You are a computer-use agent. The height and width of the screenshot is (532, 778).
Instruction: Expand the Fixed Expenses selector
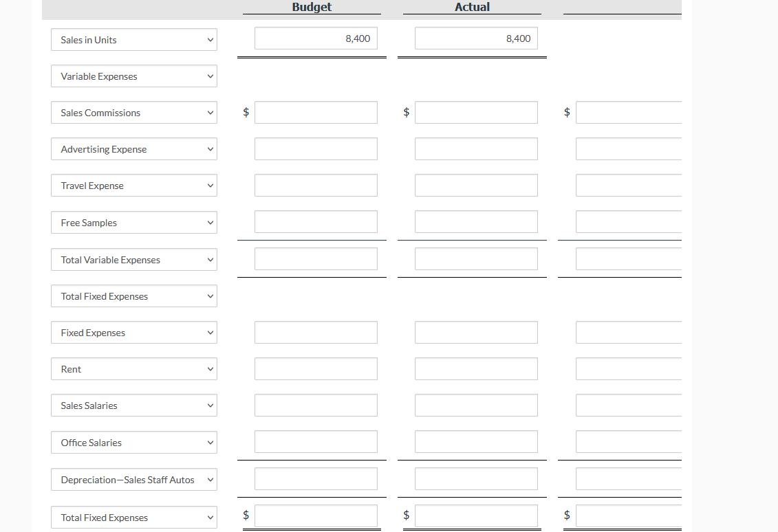pos(133,332)
